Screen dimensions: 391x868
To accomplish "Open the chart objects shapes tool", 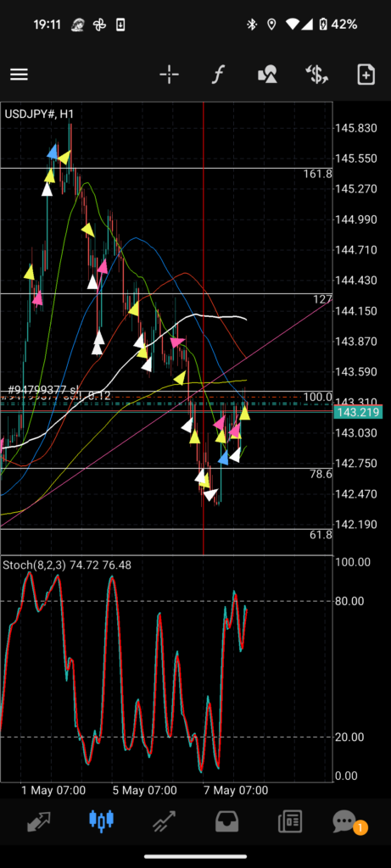I will pyautogui.click(x=267, y=75).
